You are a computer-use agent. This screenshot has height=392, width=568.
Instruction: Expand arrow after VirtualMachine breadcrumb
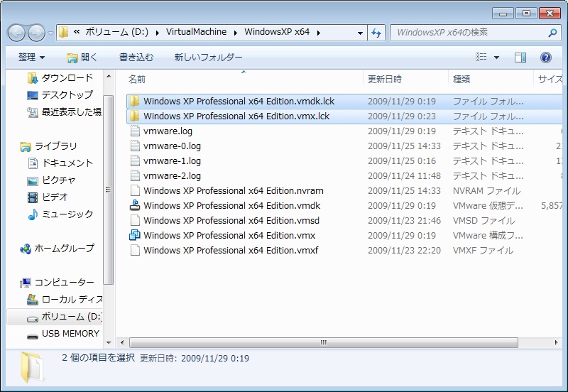click(x=236, y=33)
